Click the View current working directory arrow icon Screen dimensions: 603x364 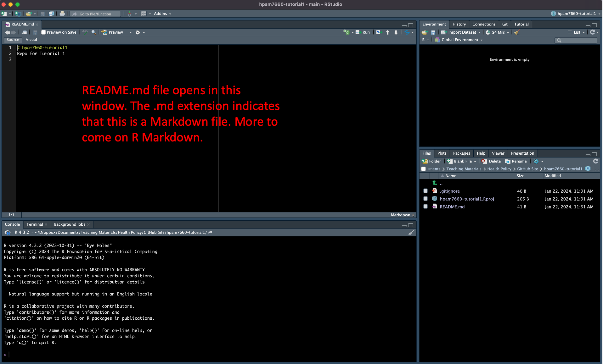click(211, 232)
